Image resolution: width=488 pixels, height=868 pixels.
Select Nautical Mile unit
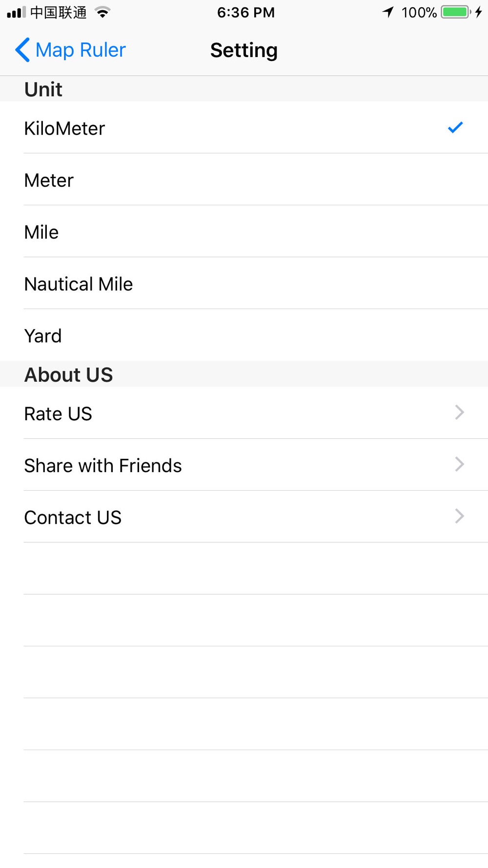(244, 283)
